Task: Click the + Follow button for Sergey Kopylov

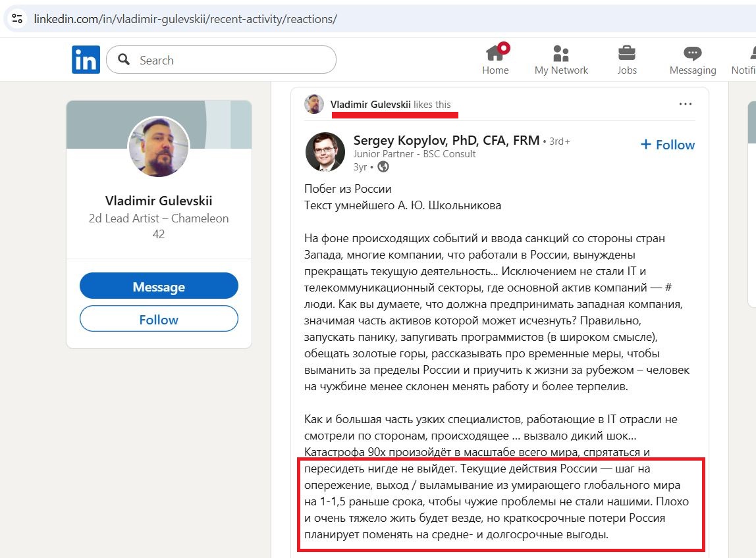Action: click(667, 145)
